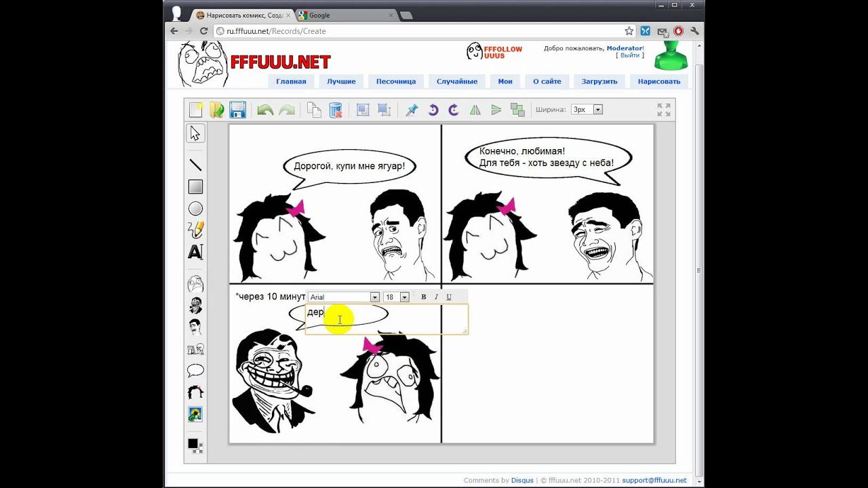868x488 pixels.
Task: Open the hair accessories library
Action: [195, 392]
